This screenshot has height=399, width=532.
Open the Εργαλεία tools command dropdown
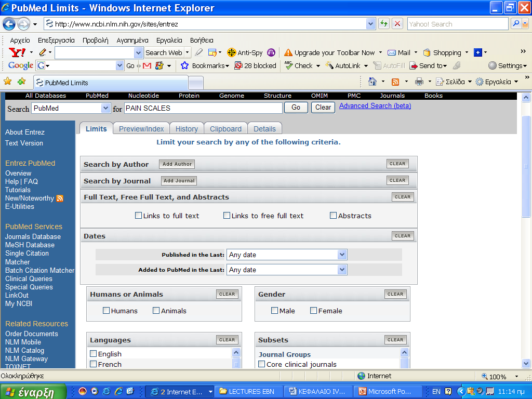pyautogui.click(x=516, y=82)
